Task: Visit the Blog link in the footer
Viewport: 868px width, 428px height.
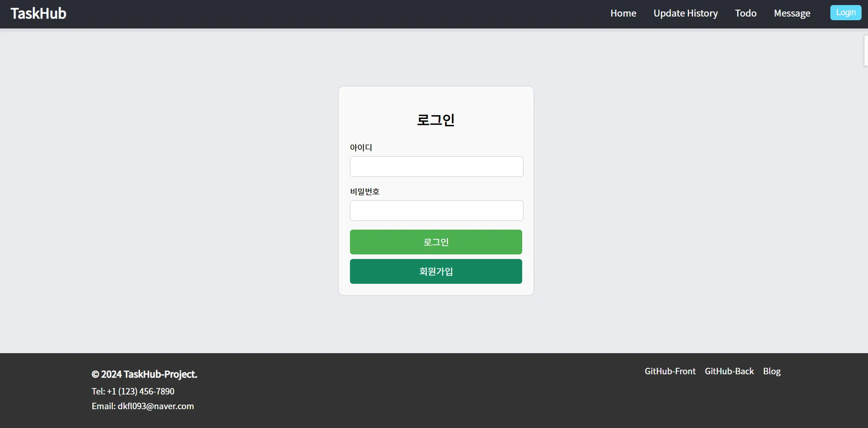Action: (x=772, y=371)
